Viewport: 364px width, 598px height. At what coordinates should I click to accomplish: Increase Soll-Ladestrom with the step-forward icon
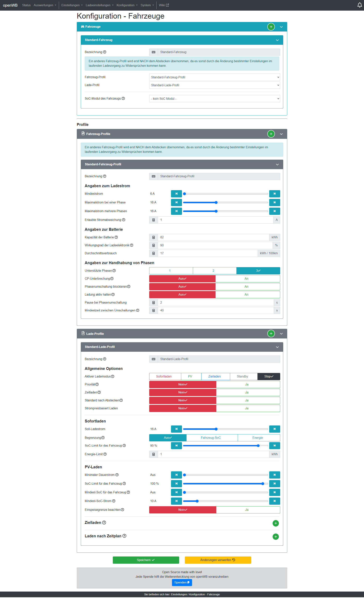(x=275, y=429)
